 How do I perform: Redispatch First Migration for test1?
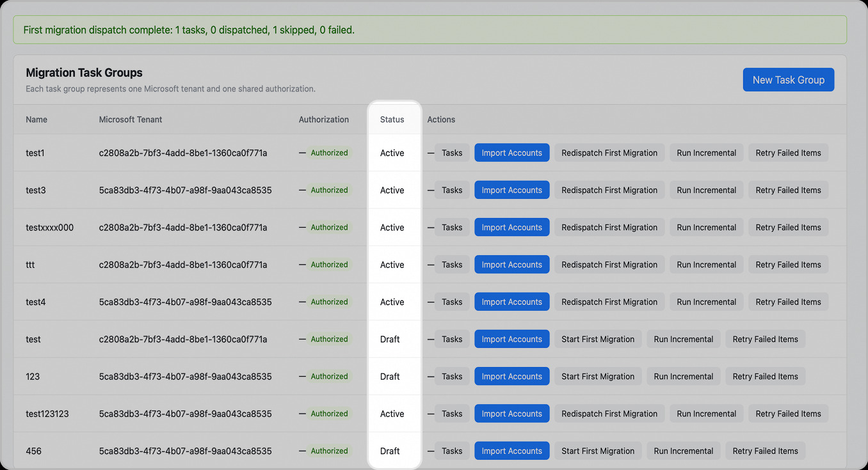(609, 153)
